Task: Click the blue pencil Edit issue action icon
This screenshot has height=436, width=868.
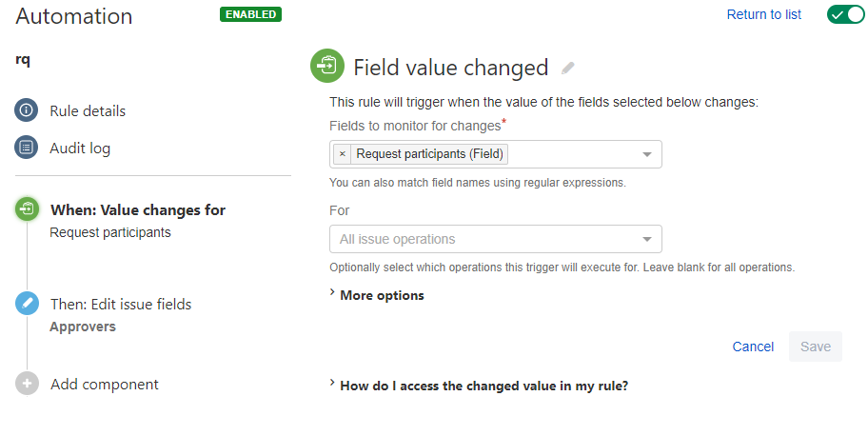Action: tap(27, 304)
